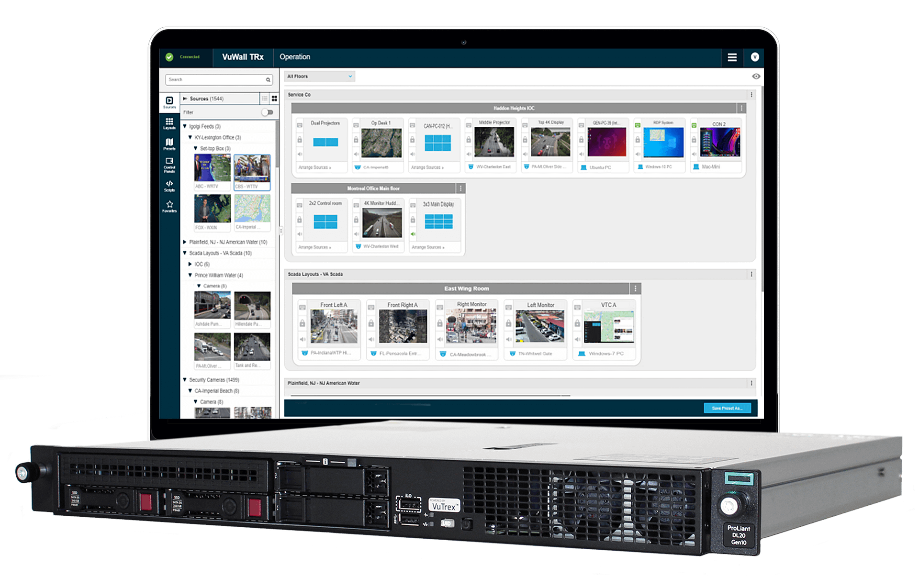Click the Ubuntu-PC source label
The height and width of the screenshot is (588, 919).
[600, 167]
